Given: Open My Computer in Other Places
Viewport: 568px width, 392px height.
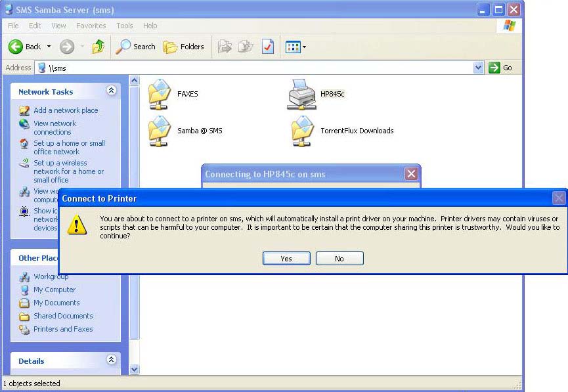Looking at the screenshot, I should click(x=55, y=290).
